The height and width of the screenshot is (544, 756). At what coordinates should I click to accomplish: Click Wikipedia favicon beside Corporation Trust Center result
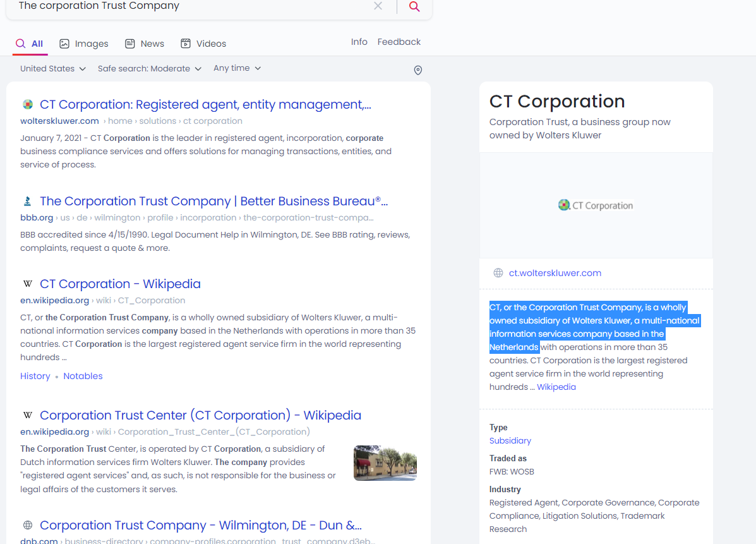[x=28, y=415]
